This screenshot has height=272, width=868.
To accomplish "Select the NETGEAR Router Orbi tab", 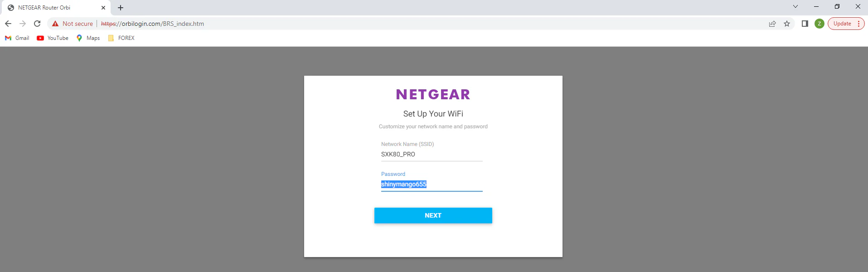I will [x=50, y=8].
